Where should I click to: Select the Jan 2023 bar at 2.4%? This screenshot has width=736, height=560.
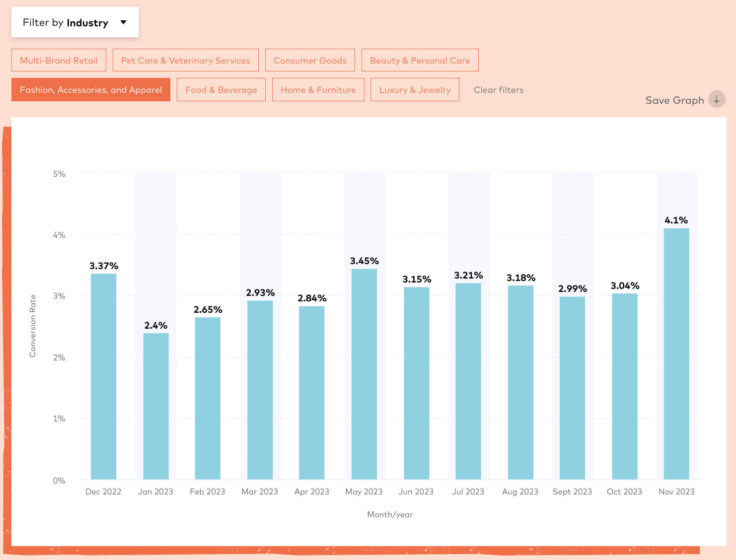pyautogui.click(x=155, y=406)
